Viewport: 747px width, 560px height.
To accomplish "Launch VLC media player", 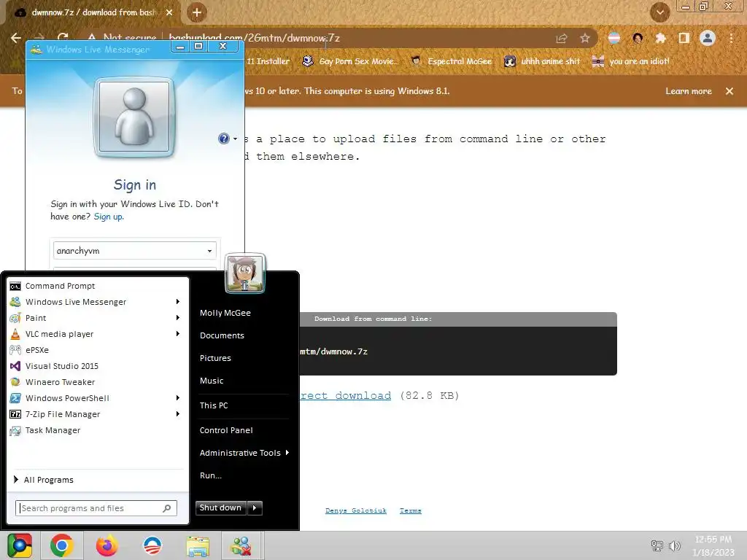I will coord(60,334).
